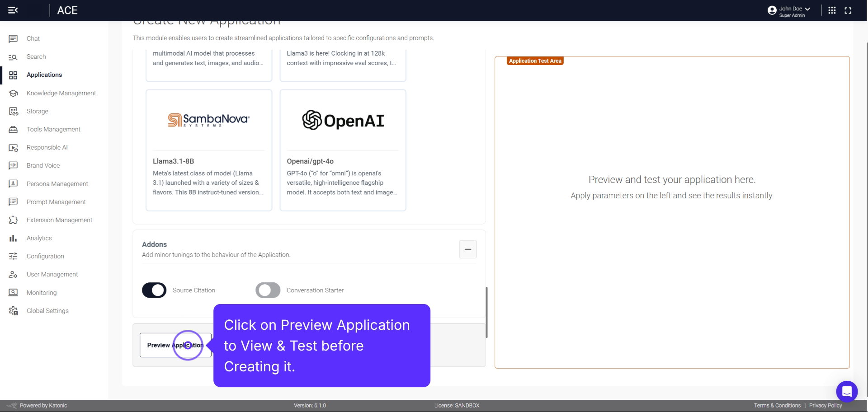Select Tools Management in the sidebar

click(x=53, y=129)
